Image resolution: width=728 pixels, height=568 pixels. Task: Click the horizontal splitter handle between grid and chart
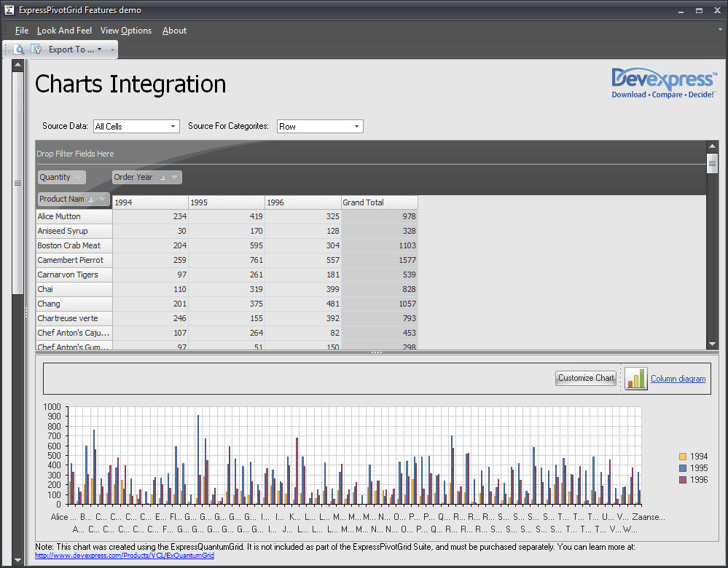tap(377, 352)
